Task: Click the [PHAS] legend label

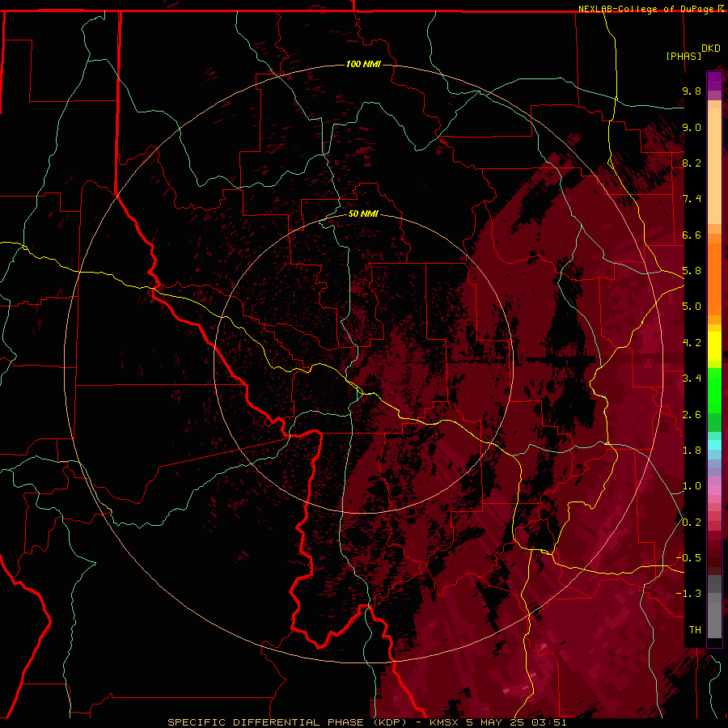Action: [684, 56]
